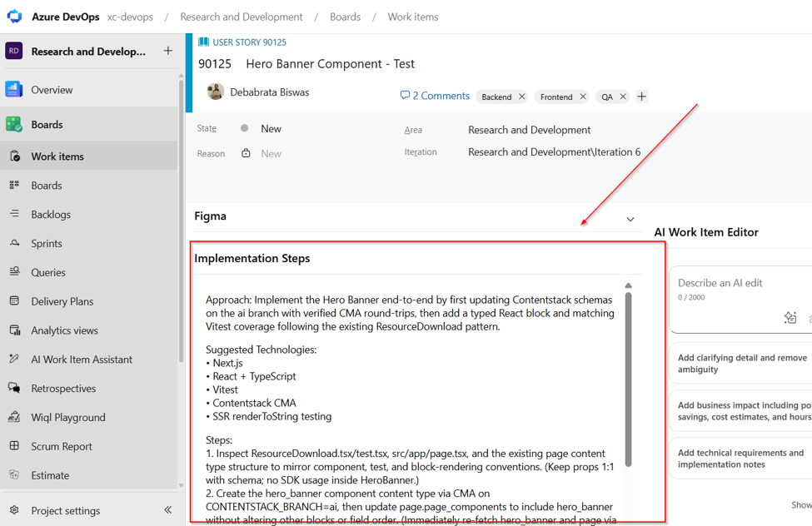Click the Describe an AI edit textbox
The image size is (812, 526).
tap(743, 300)
